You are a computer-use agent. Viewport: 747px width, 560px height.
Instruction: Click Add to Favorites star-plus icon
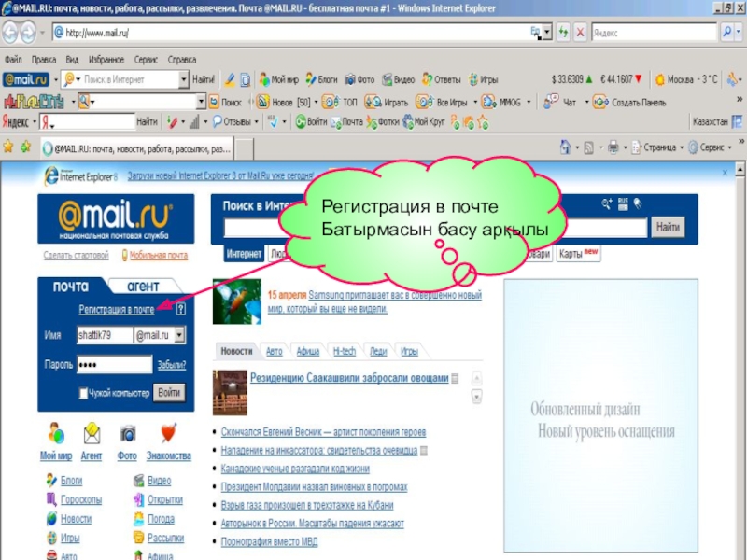click(x=25, y=147)
